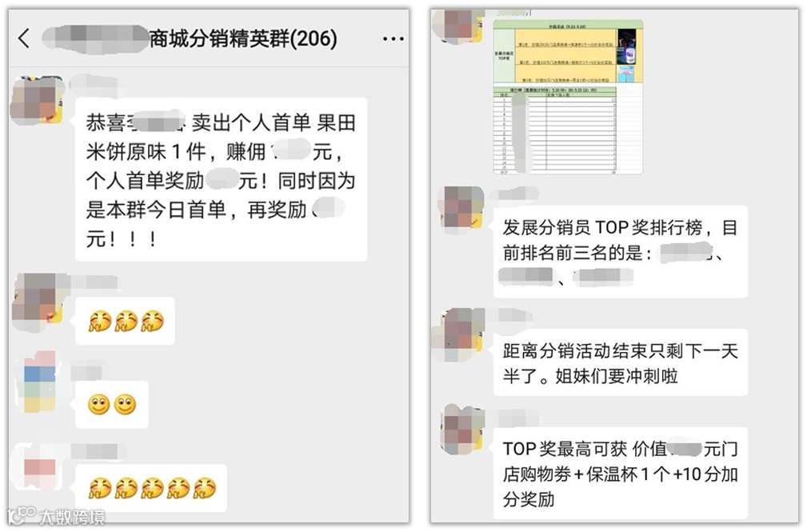Open the three-dot more options menu
This screenshot has height=532, width=807.
pyautogui.click(x=394, y=38)
